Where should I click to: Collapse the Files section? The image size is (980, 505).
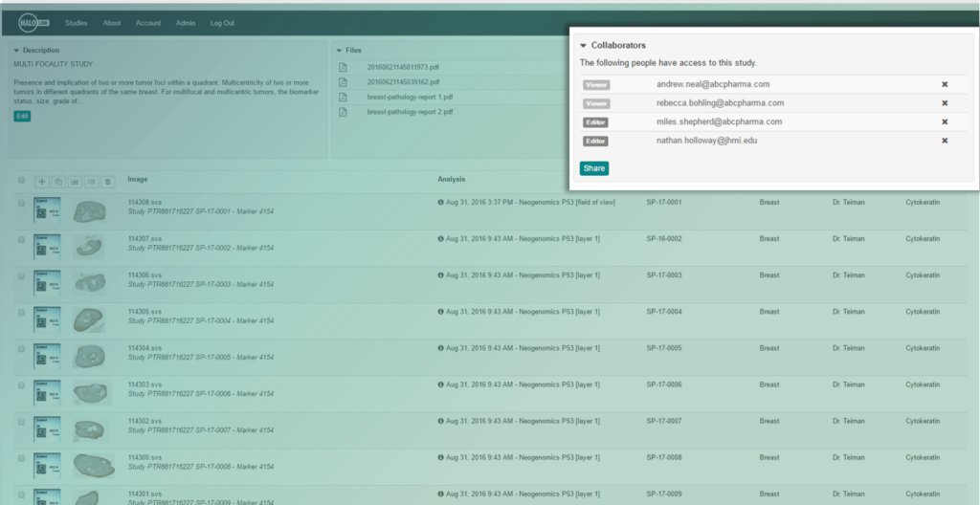(x=339, y=50)
